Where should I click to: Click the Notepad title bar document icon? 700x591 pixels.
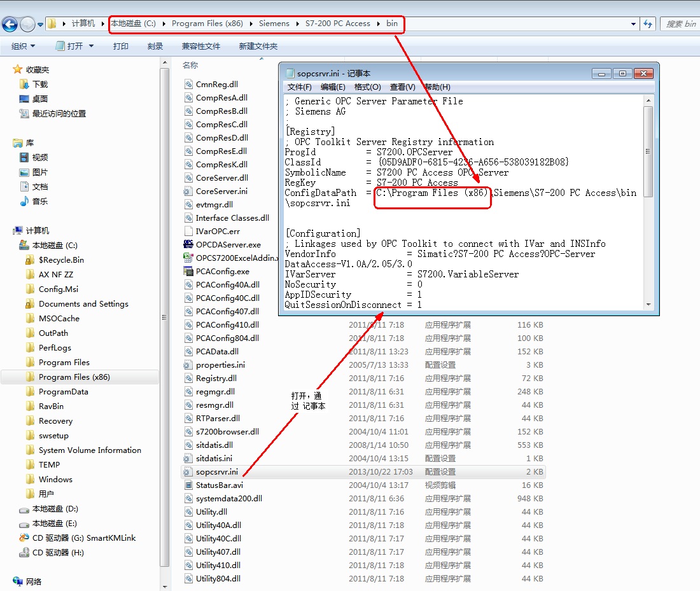(x=290, y=73)
